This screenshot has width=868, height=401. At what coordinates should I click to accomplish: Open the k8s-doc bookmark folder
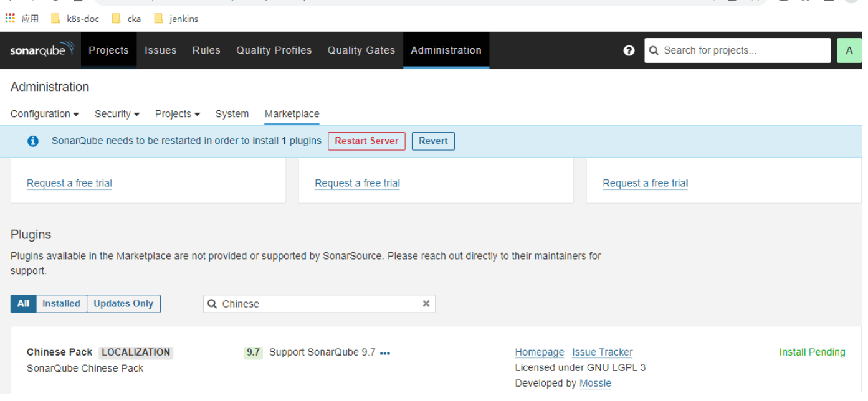point(75,19)
